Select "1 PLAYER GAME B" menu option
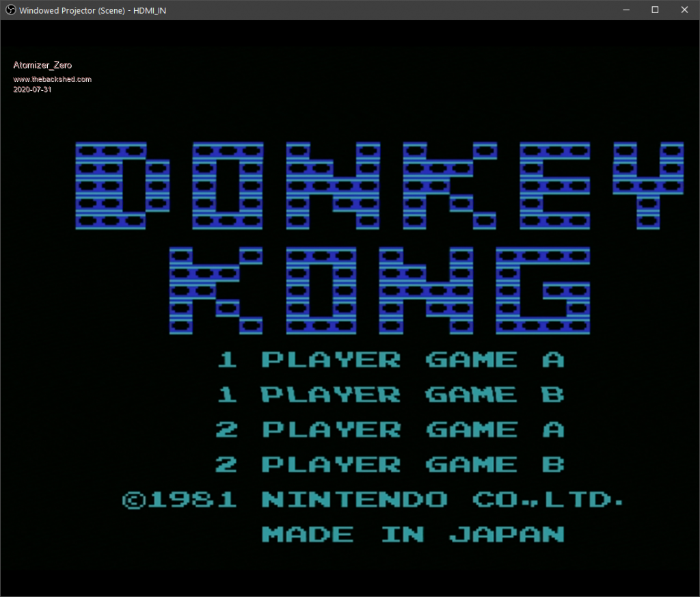This screenshot has width=700, height=597. (391, 395)
